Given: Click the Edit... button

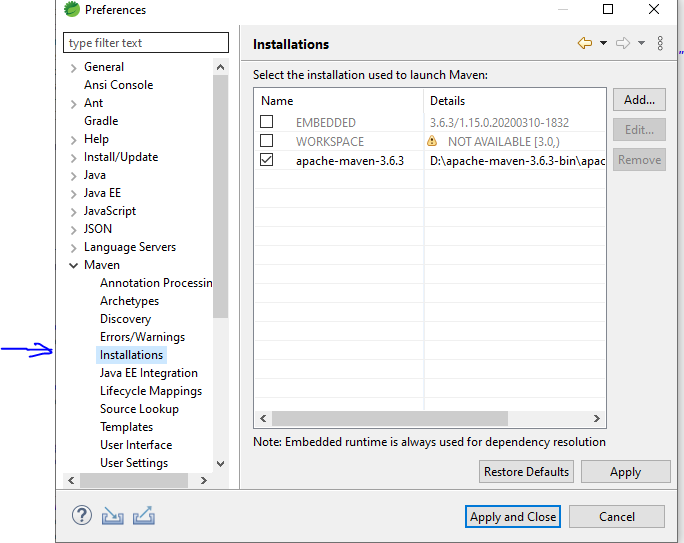Looking at the screenshot, I should (639, 130).
